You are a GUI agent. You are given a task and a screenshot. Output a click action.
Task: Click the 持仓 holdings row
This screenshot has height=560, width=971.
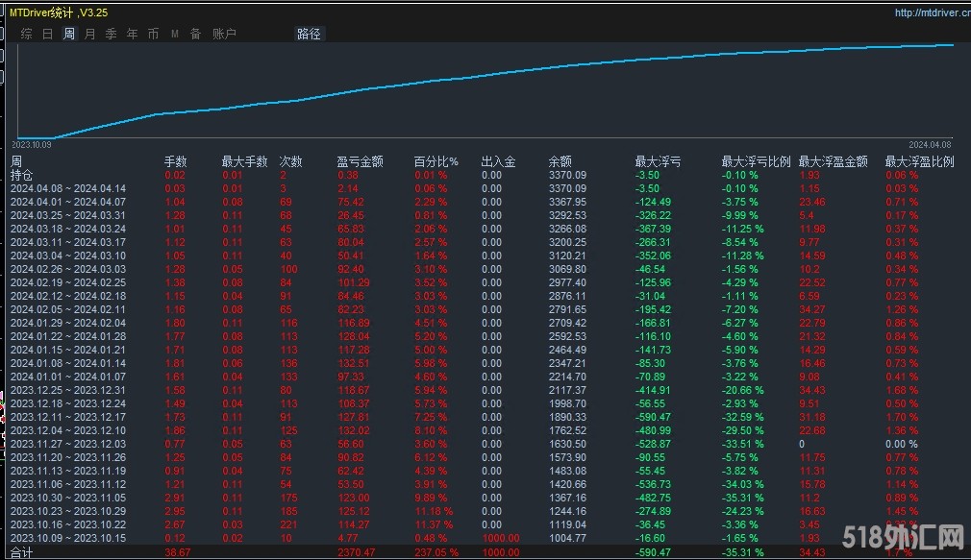pos(21,175)
